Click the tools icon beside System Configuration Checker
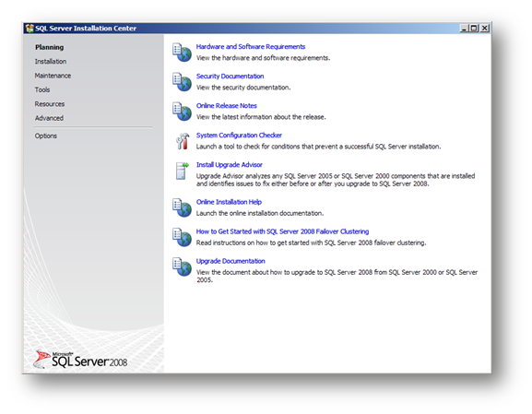 click(183, 141)
